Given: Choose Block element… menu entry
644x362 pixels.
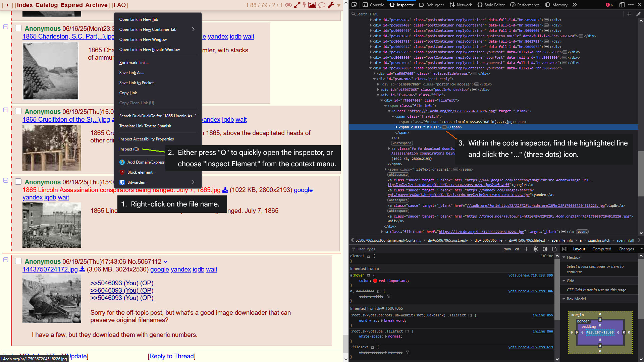Looking at the screenshot, I should pos(158,172).
